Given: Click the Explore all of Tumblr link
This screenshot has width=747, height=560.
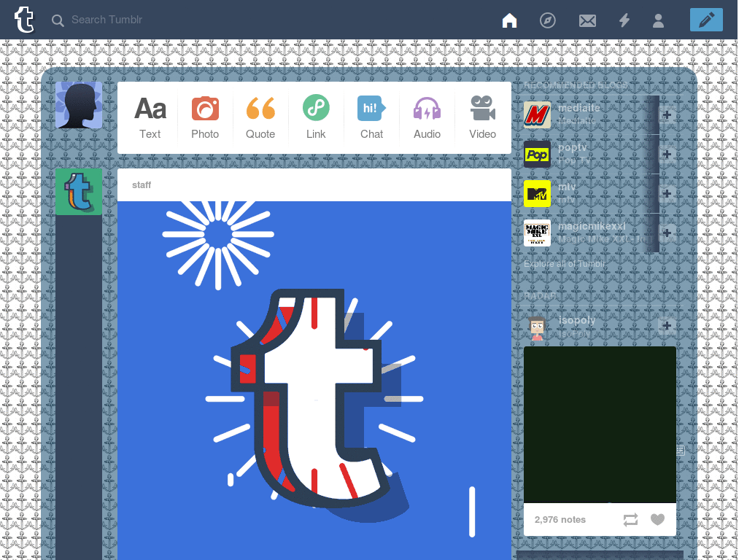Looking at the screenshot, I should click(x=564, y=264).
